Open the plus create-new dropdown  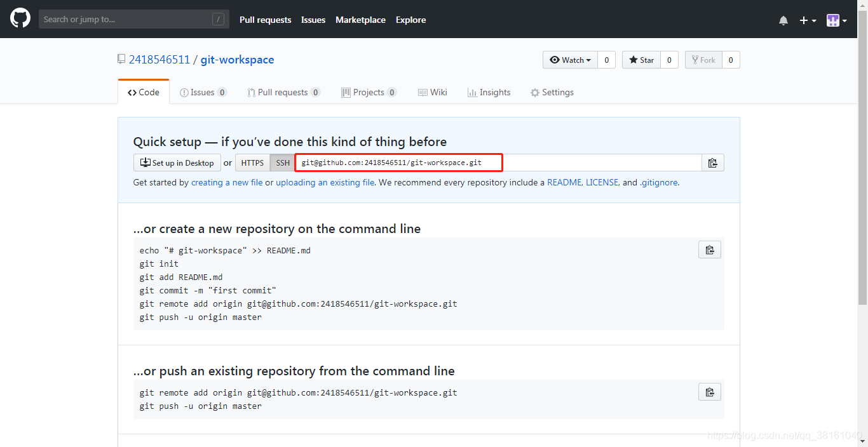click(x=808, y=20)
